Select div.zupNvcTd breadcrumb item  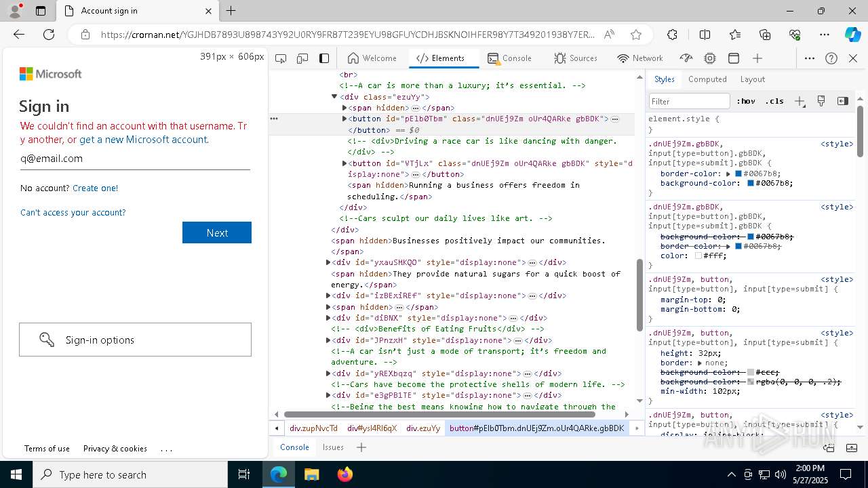click(x=313, y=428)
